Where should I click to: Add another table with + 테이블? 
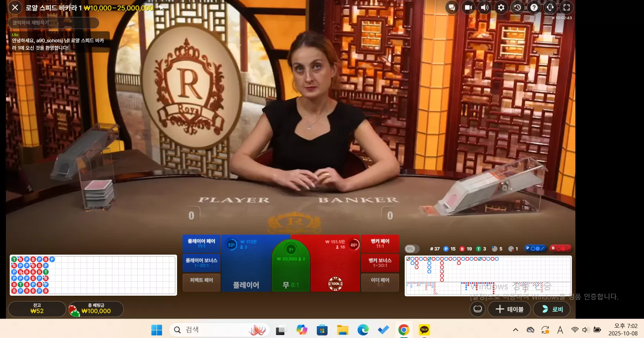click(509, 309)
